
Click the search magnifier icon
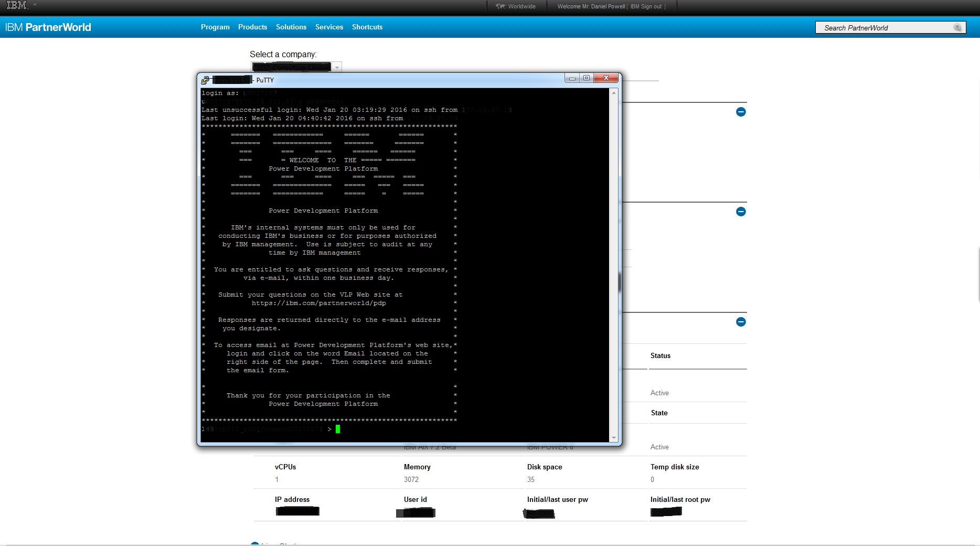pyautogui.click(x=957, y=28)
